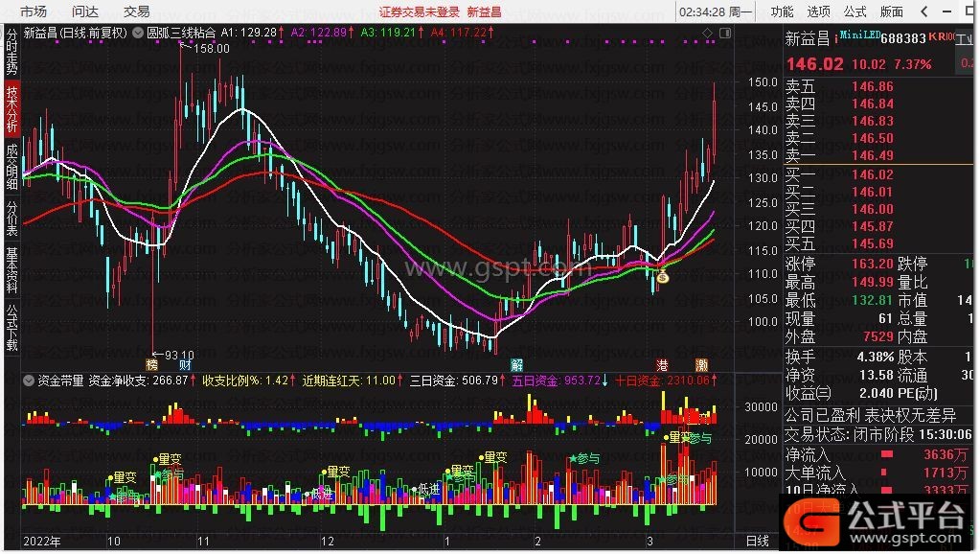
Task: Click the 93.10 low price label
Action: [179, 355]
